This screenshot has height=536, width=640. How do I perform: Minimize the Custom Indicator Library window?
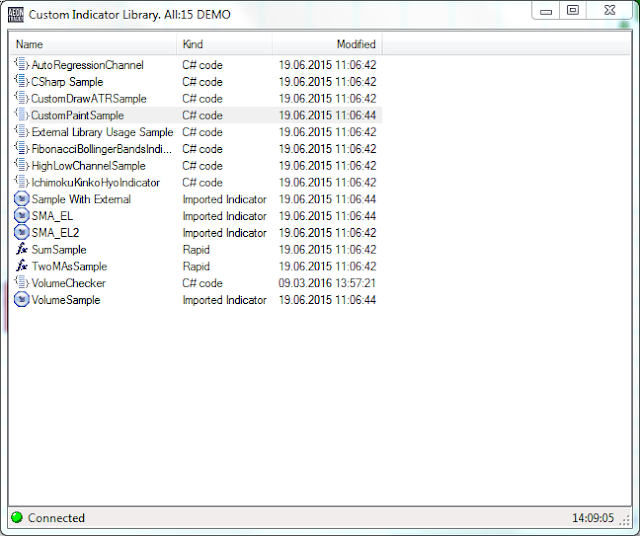click(545, 11)
